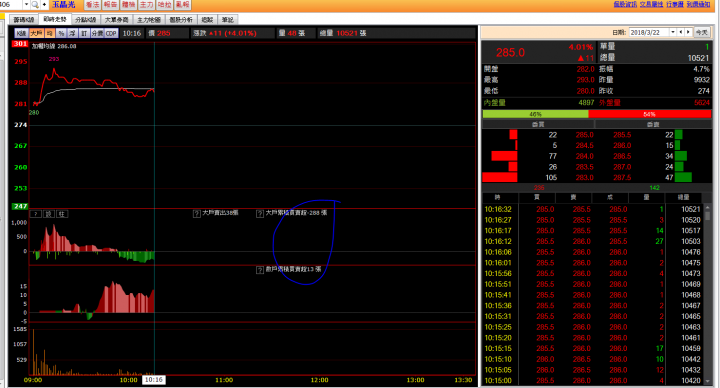Click help icon next to 大戶累積買賣超-288張
720x388 pixels.
pyautogui.click(x=260, y=214)
